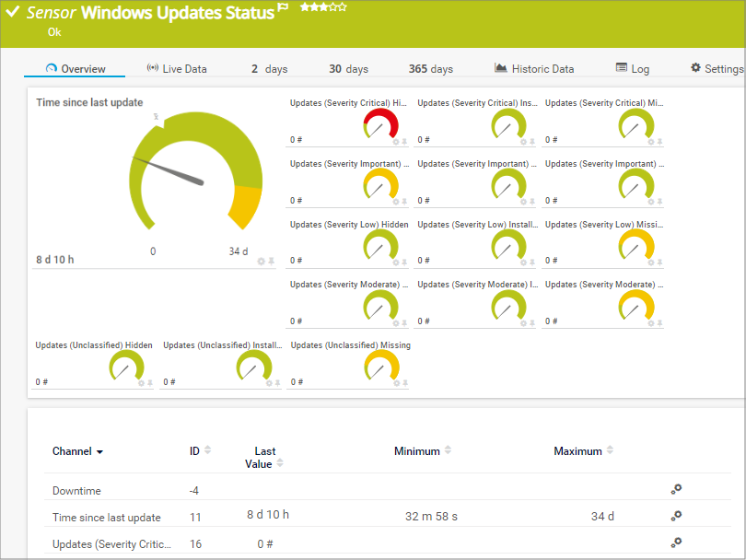This screenshot has width=746, height=560.
Task: Sort table by Maximum column arrows
Action: (x=609, y=450)
